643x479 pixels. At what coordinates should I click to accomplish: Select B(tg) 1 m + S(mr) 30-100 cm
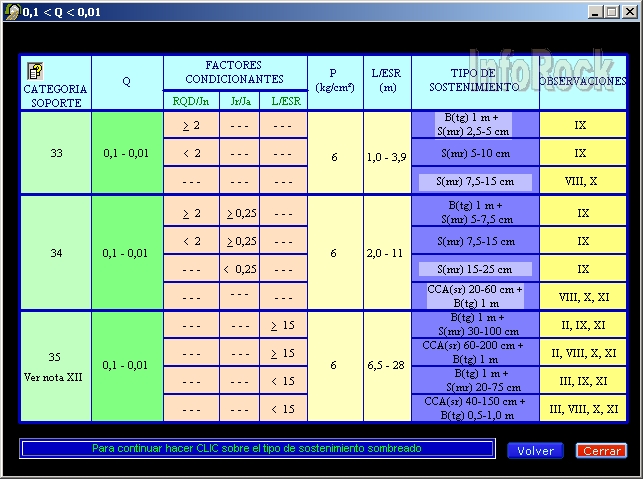475,325
